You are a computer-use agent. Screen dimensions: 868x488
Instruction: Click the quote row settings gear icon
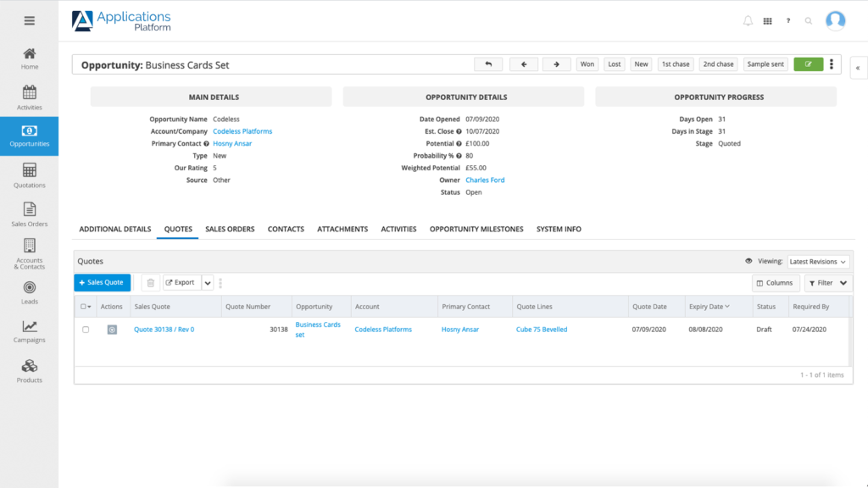click(x=112, y=330)
